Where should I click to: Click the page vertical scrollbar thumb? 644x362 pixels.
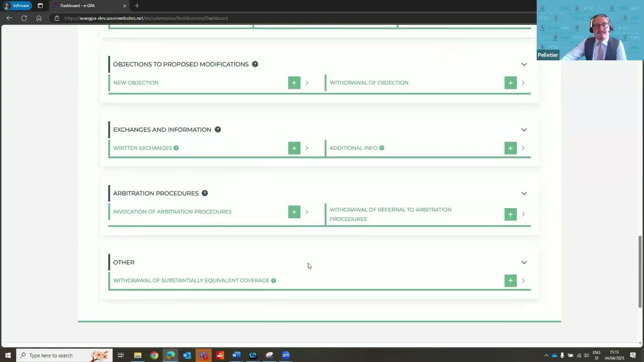pyautogui.click(x=640, y=271)
